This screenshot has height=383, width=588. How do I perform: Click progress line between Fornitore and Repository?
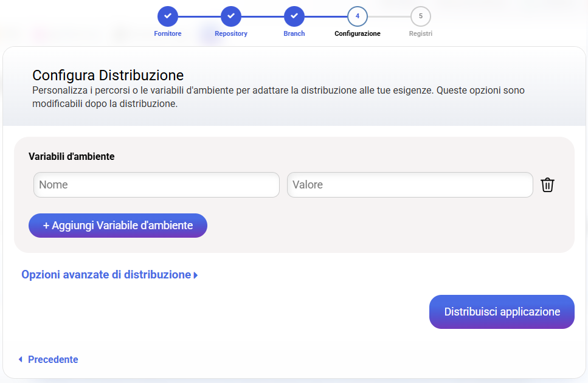coord(199,16)
